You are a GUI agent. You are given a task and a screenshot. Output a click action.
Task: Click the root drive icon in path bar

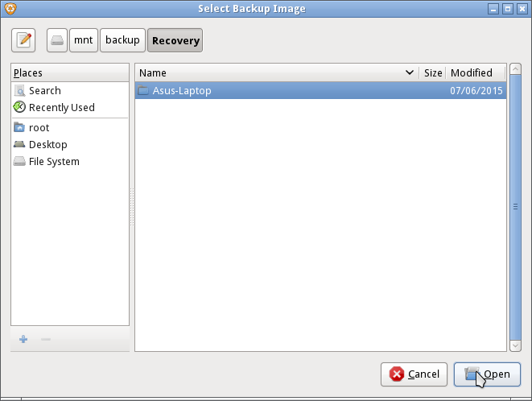(57, 40)
